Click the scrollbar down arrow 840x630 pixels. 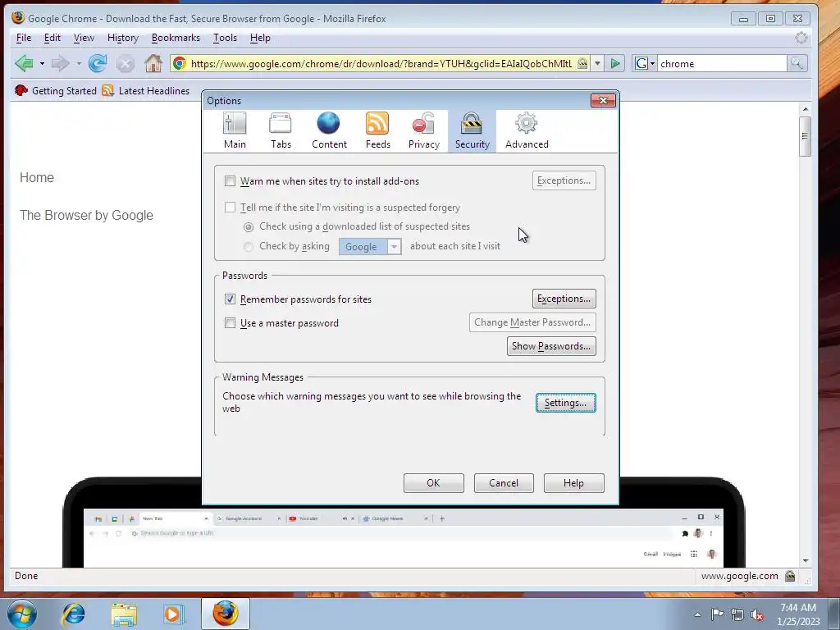(806, 561)
